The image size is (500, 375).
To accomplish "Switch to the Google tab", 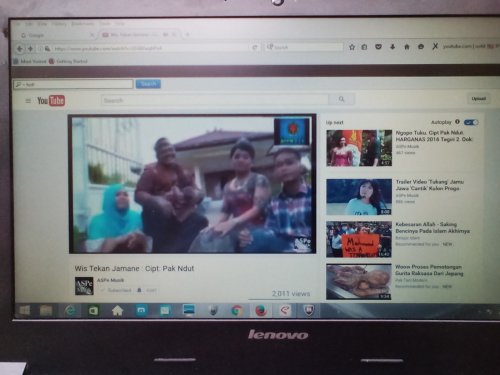I will click(x=57, y=35).
